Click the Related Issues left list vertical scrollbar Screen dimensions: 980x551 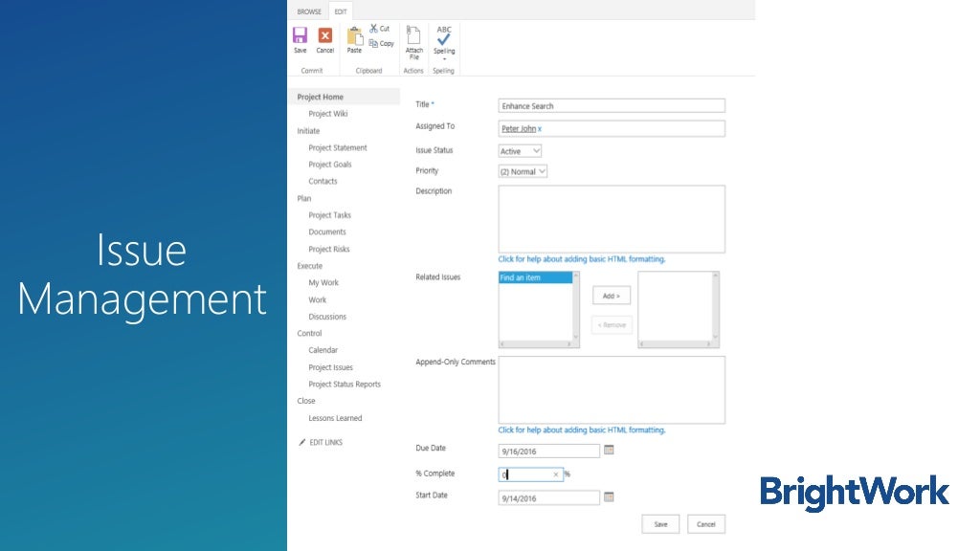click(575, 306)
